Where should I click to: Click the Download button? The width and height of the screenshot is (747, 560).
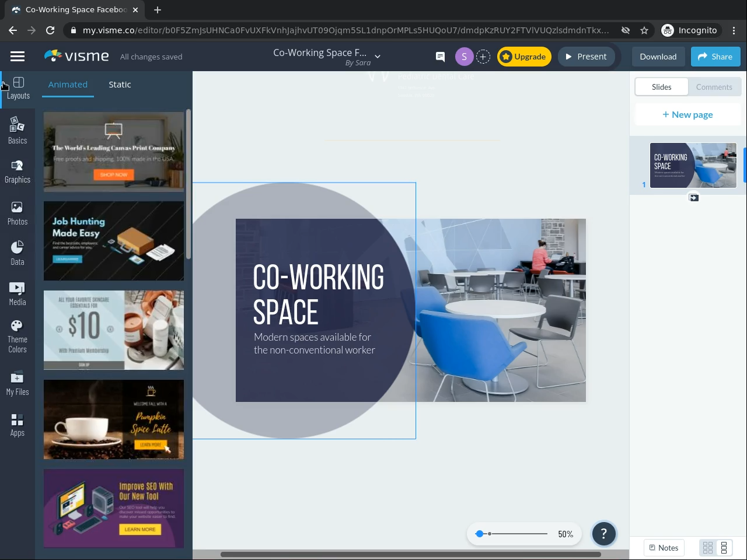(x=658, y=57)
